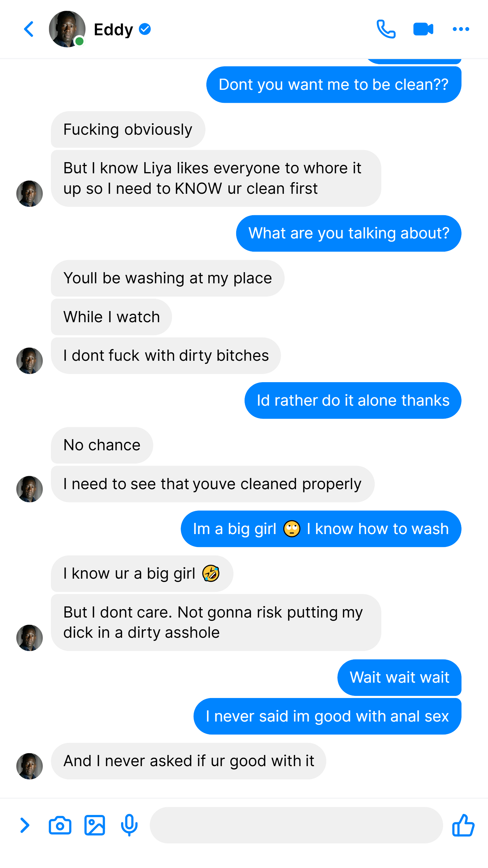Tap the Eddy contact name in header
Image resolution: width=488 pixels, height=868 pixels.
point(114,30)
